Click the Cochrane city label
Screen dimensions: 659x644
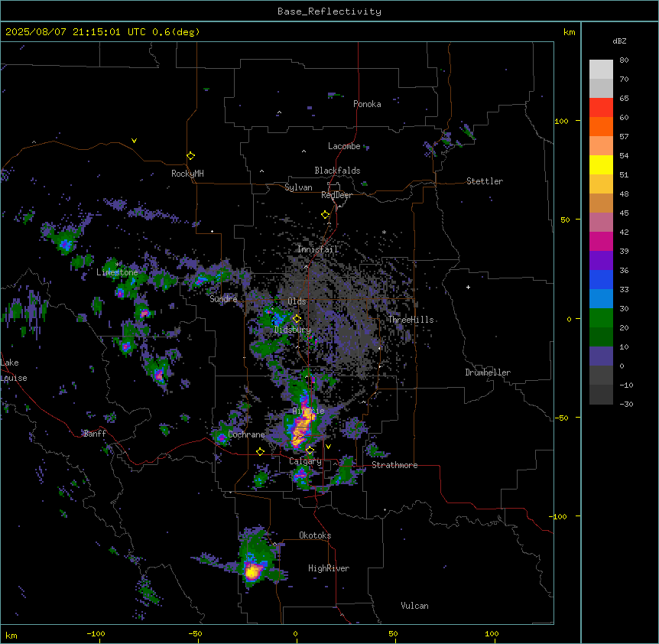coord(246,434)
